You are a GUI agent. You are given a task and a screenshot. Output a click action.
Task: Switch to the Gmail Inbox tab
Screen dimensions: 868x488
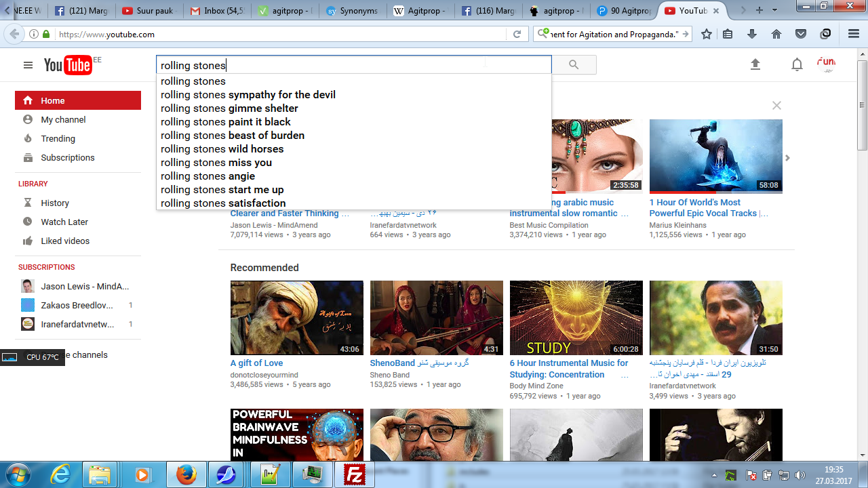(x=217, y=11)
